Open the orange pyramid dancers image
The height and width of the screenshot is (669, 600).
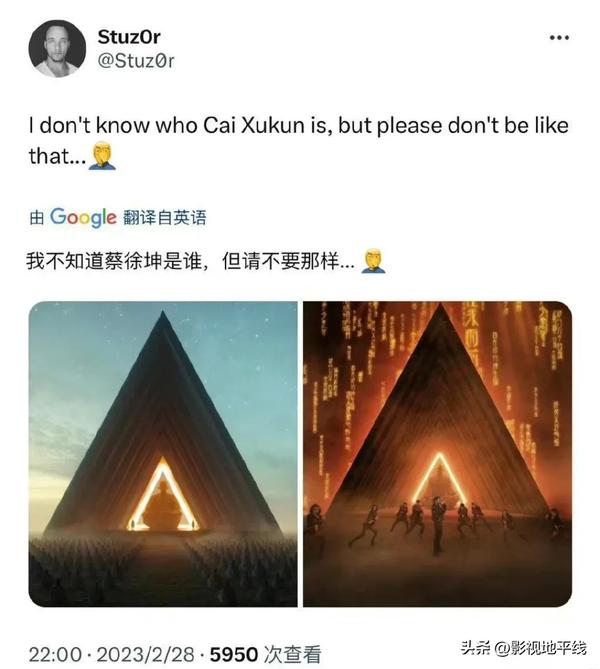pos(437,454)
